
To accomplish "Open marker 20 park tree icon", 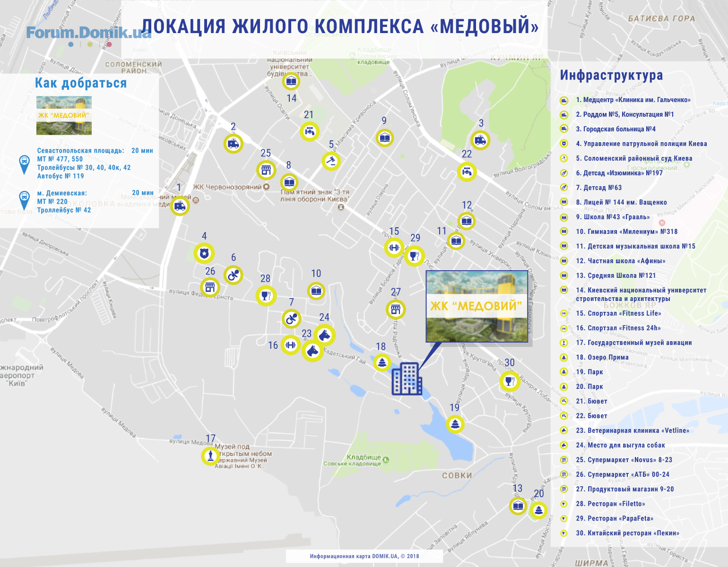I will point(538,510).
